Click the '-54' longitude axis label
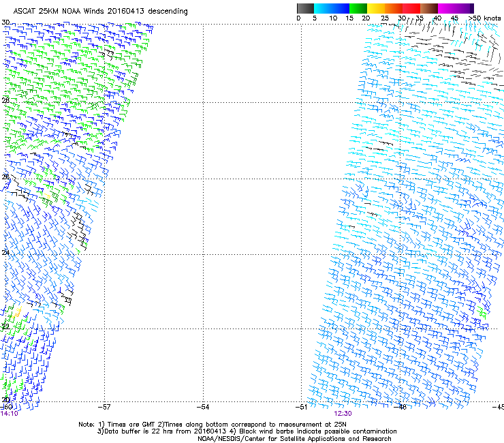This screenshot has width=504, height=443. coord(203,407)
